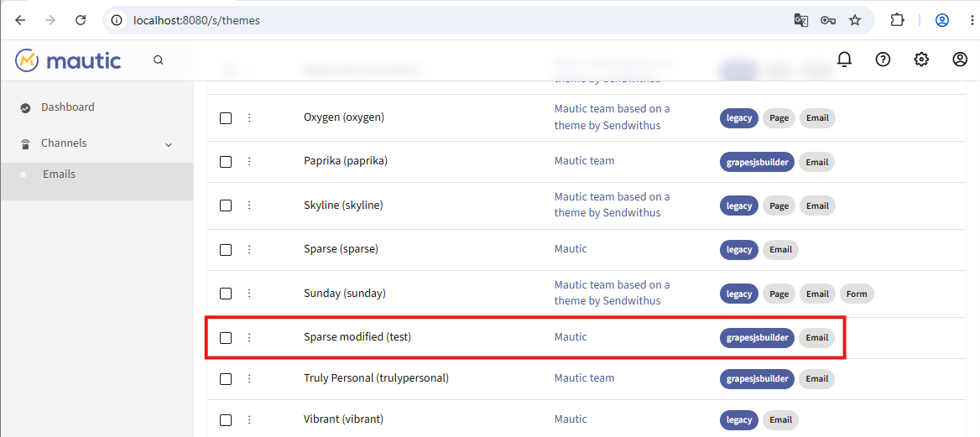Image resolution: width=980 pixels, height=437 pixels.
Task: Bookmark this page with star icon
Action: pyautogui.click(x=855, y=20)
